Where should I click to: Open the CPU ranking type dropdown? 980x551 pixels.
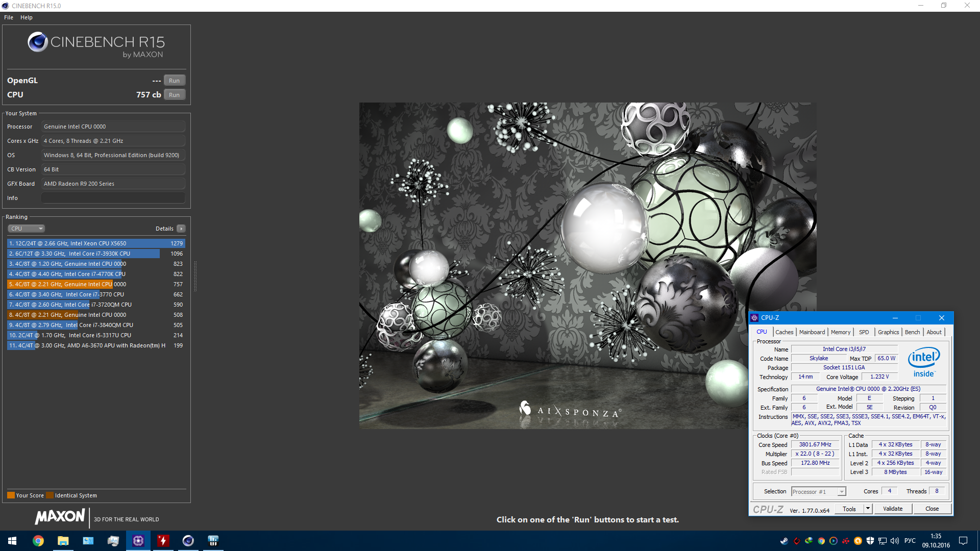(27, 229)
